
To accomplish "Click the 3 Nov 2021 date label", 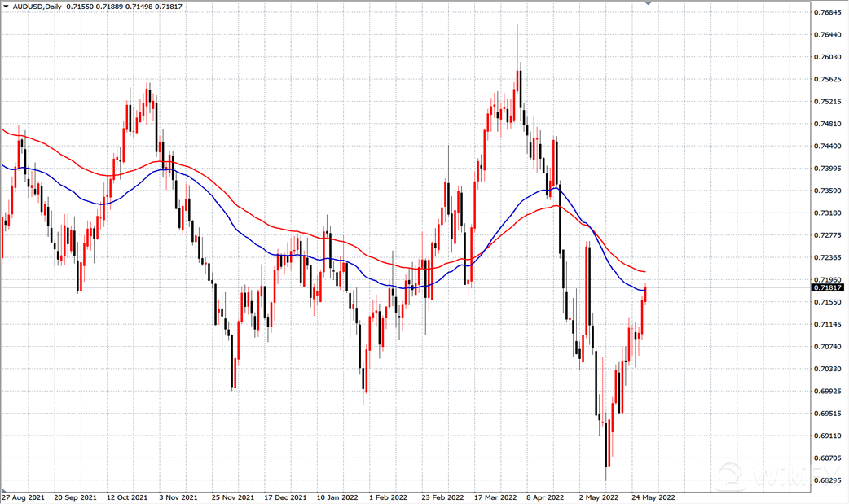I will 178,496.
